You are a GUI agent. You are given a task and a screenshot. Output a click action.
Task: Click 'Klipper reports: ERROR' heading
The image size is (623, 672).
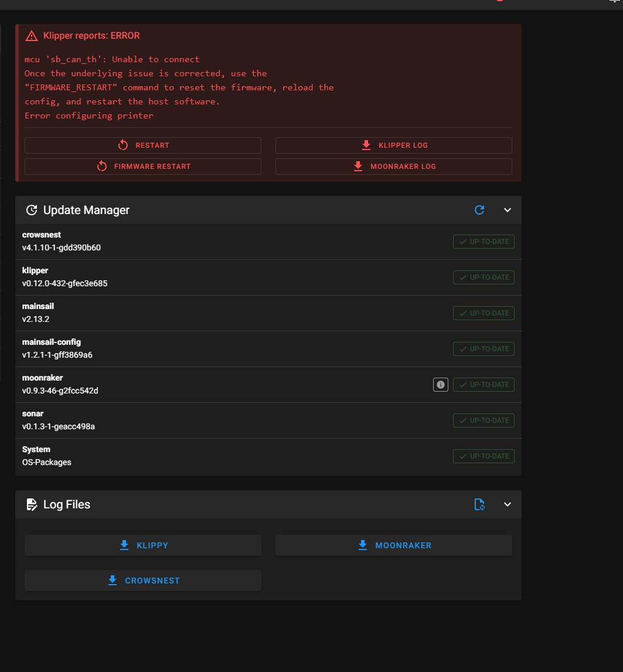[x=91, y=36]
